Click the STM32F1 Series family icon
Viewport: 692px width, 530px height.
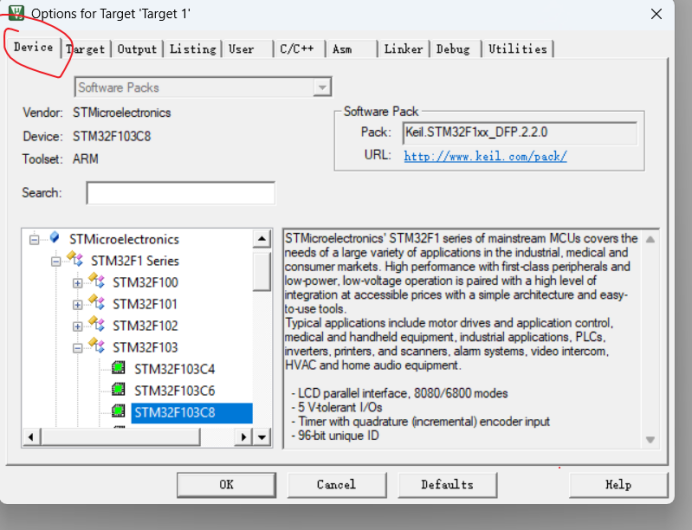click(x=75, y=259)
